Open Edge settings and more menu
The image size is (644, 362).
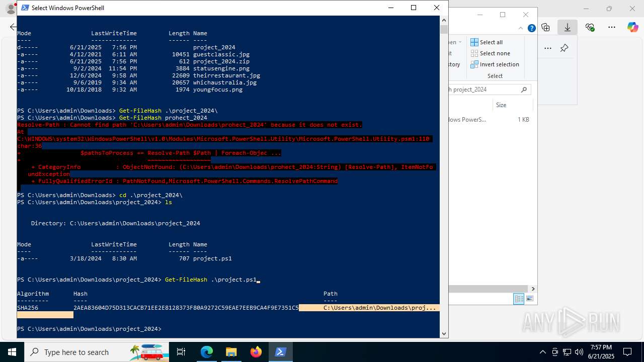pos(612,27)
